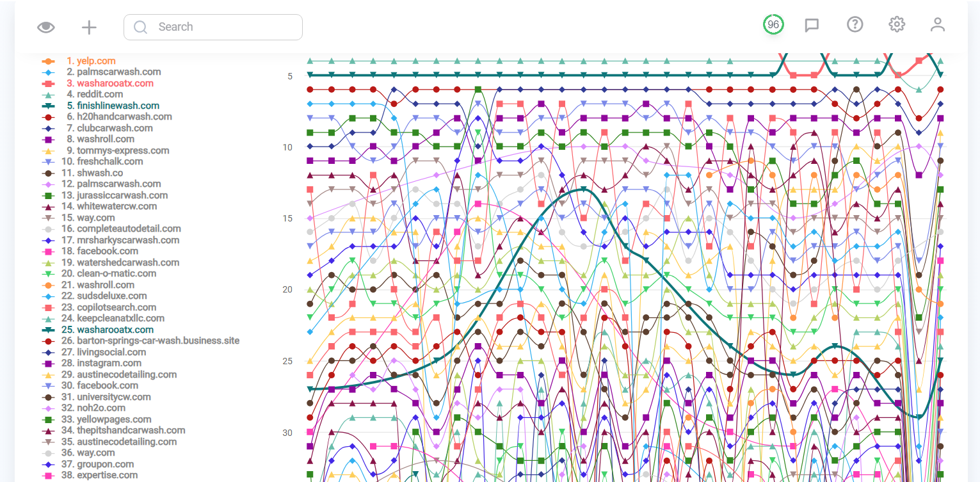Select legend entry 12. palmscarwash.com

coord(101,184)
